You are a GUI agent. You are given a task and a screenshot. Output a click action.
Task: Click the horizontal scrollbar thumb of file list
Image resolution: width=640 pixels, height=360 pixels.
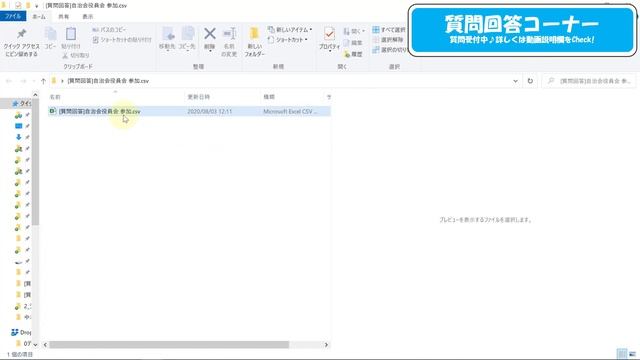pos(169,345)
